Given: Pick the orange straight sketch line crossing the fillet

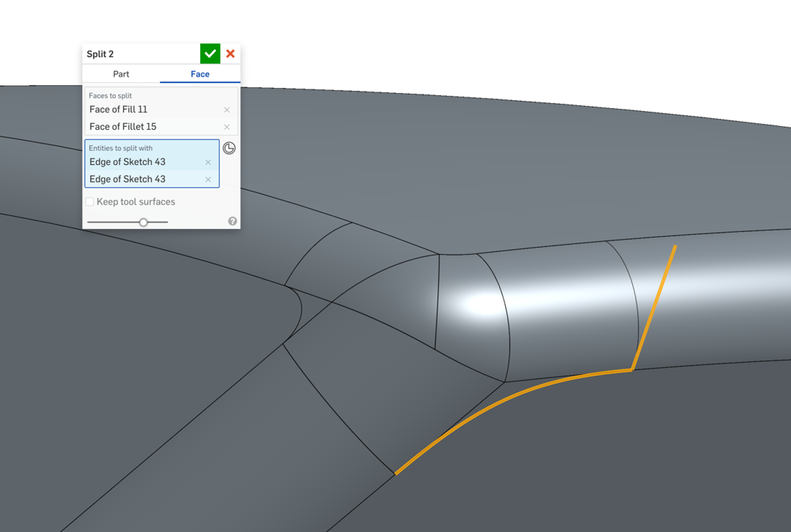Looking at the screenshot, I should coord(654,307).
